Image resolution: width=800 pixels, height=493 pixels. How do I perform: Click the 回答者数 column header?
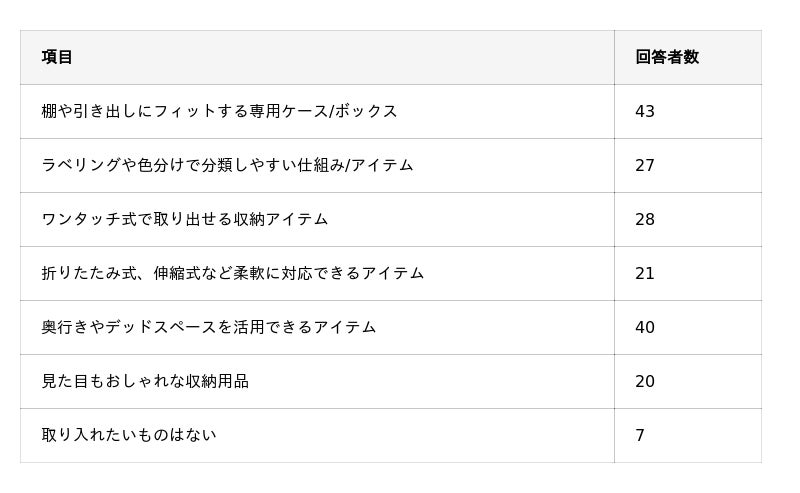[x=666, y=57]
